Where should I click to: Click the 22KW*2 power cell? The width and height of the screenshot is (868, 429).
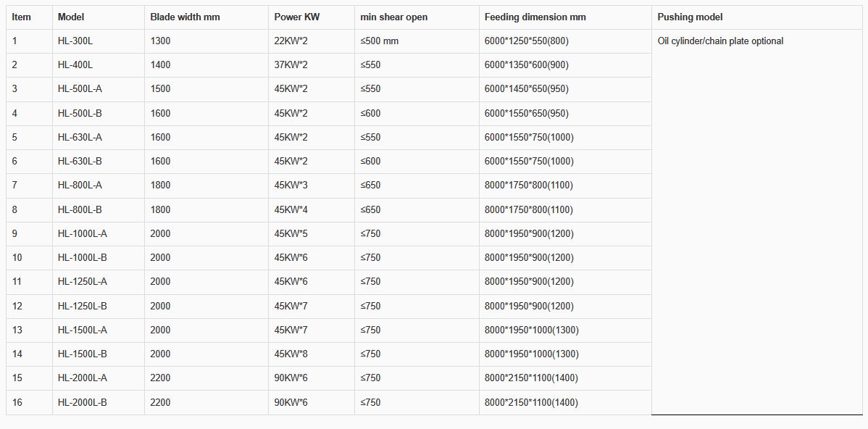click(x=291, y=41)
